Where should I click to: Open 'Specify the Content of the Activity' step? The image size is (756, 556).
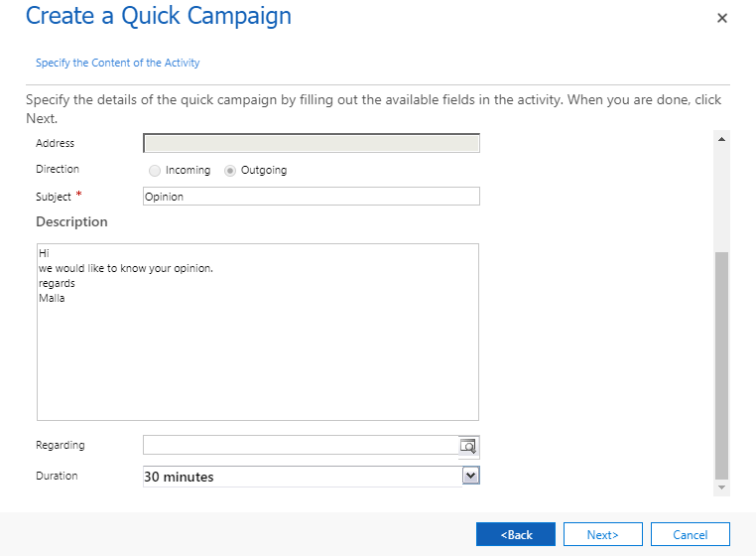[x=117, y=63]
